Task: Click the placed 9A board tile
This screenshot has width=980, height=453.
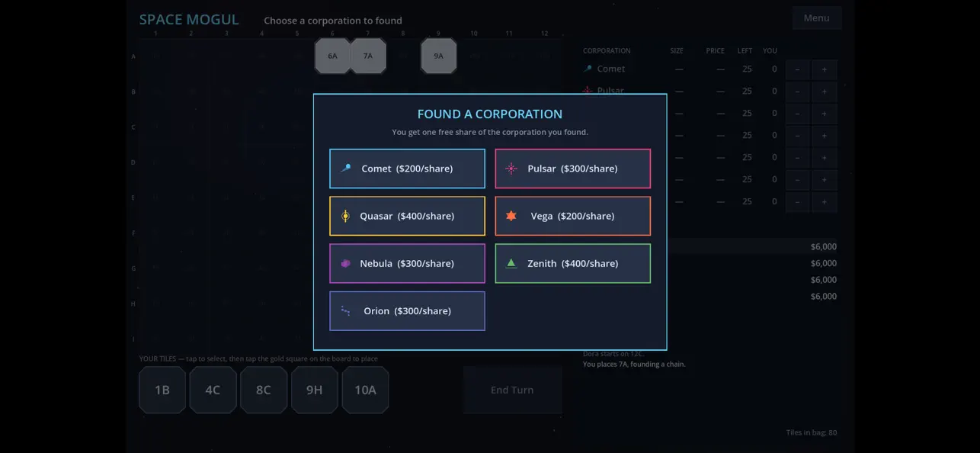Action: pos(439,56)
